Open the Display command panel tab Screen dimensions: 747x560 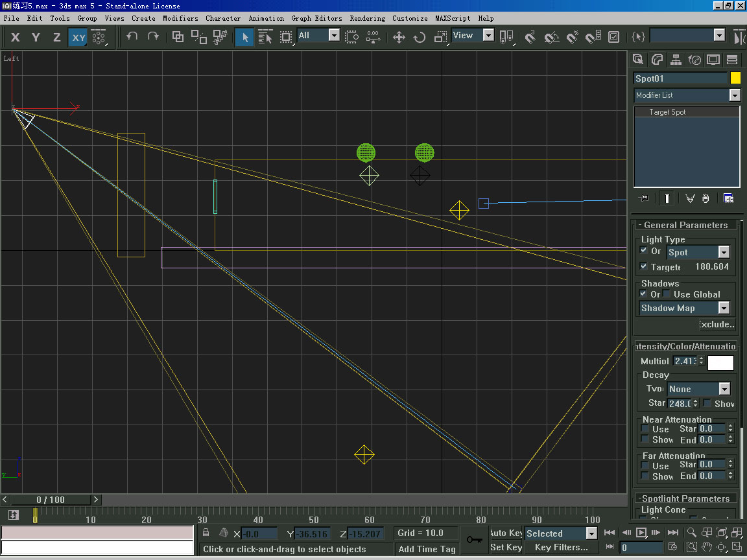[713, 60]
